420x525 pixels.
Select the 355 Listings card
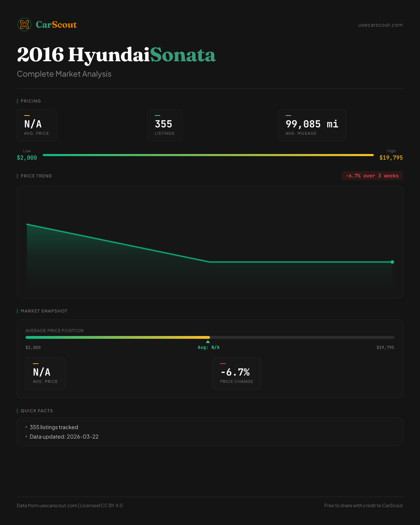164,125
